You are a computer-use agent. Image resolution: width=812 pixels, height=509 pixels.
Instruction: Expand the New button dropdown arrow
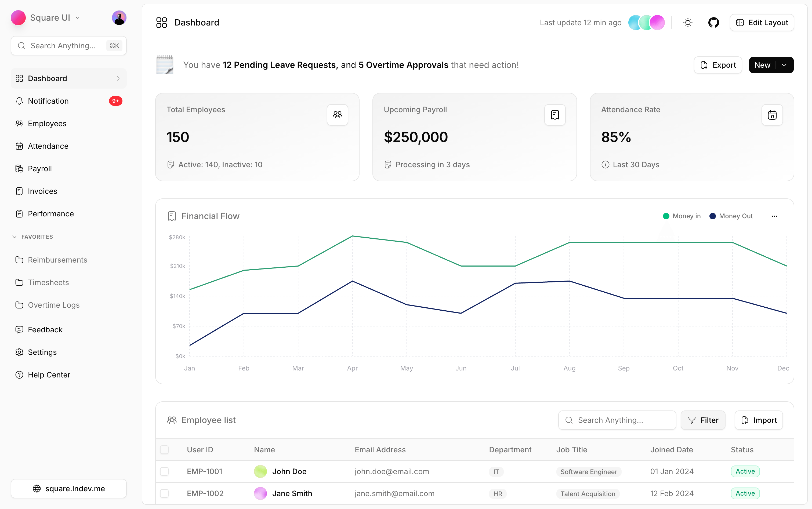[x=784, y=65]
